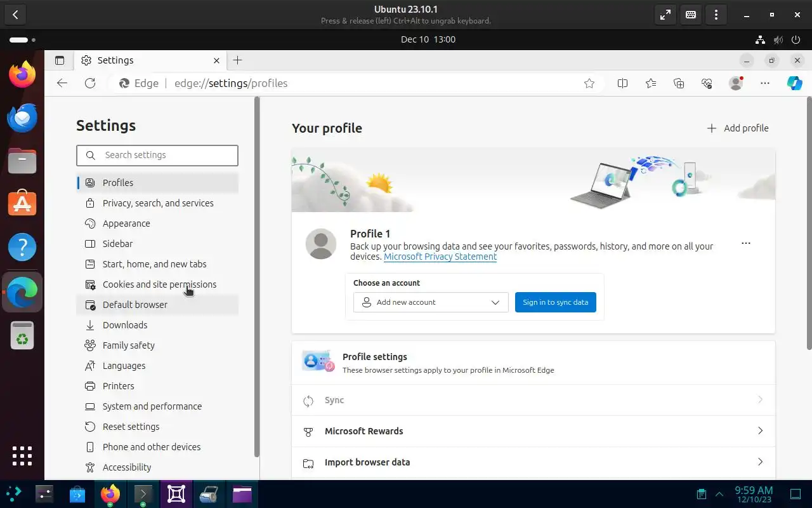812x508 pixels.
Task: Open Languages settings
Action: pyautogui.click(x=157, y=366)
